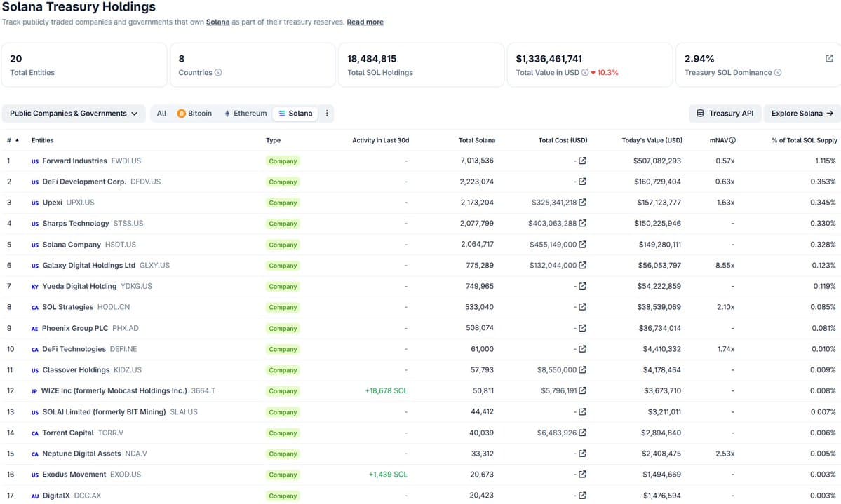Click info icon next to Countries

click(x=217, y=72)
